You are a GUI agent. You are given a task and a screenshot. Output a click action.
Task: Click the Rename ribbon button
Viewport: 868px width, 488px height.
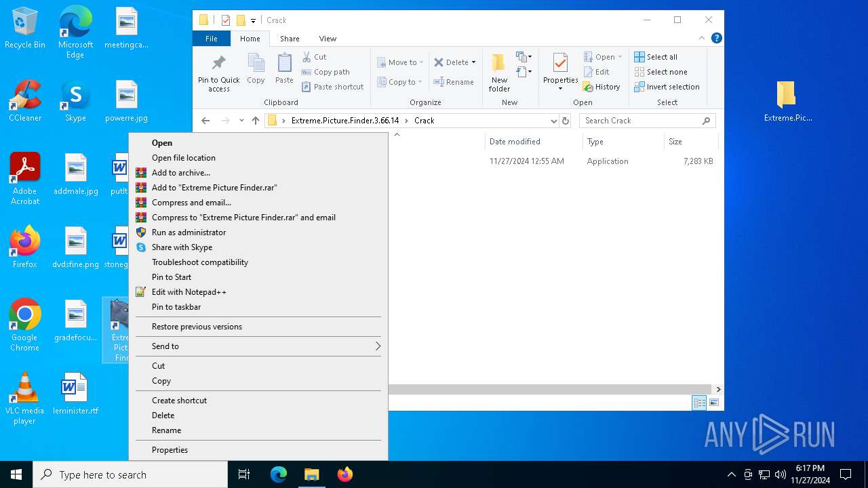click(x=454, y=82)
